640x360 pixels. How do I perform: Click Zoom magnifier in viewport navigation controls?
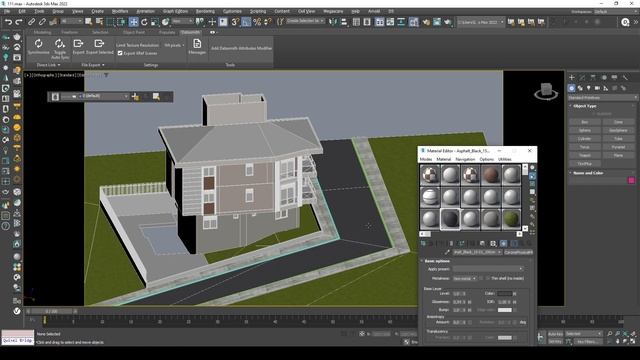click(x=609, y=334)
